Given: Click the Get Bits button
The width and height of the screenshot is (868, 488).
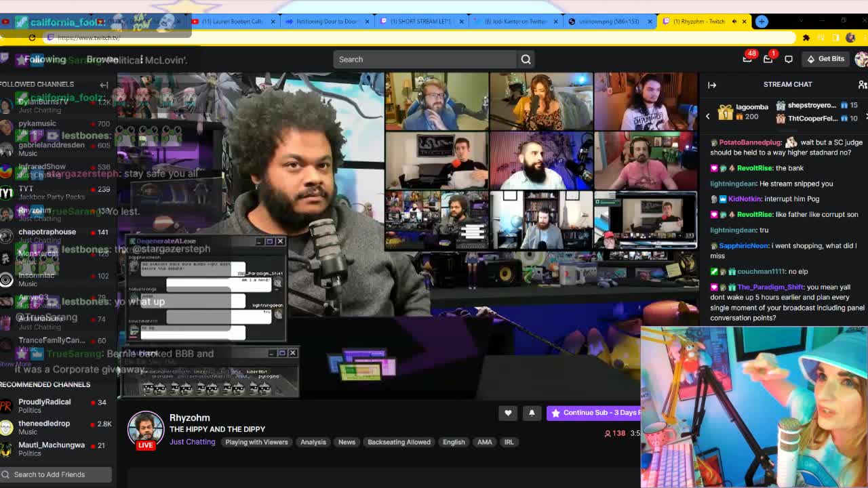Looking at the screenshot, I should [x=825, y=59].
